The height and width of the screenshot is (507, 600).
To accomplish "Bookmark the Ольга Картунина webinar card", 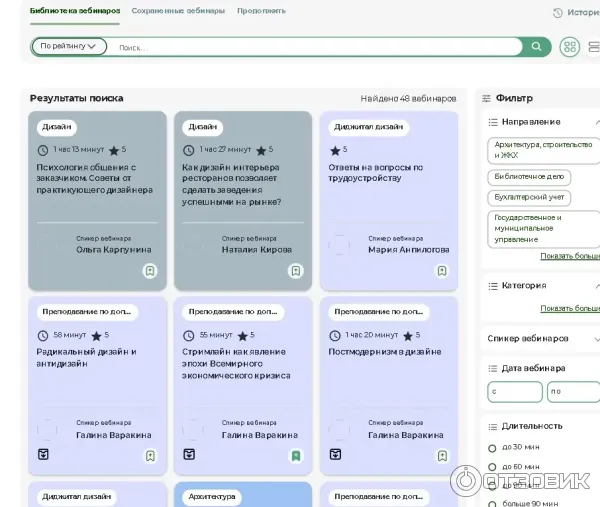I will pos(150,271).
